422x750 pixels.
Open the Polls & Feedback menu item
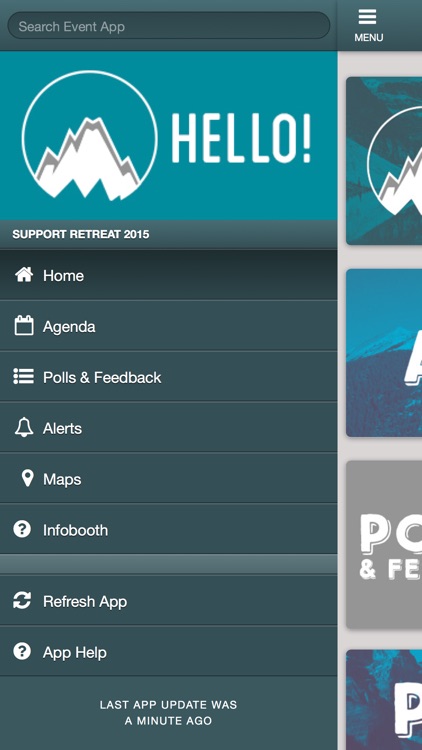pos(168,377)
